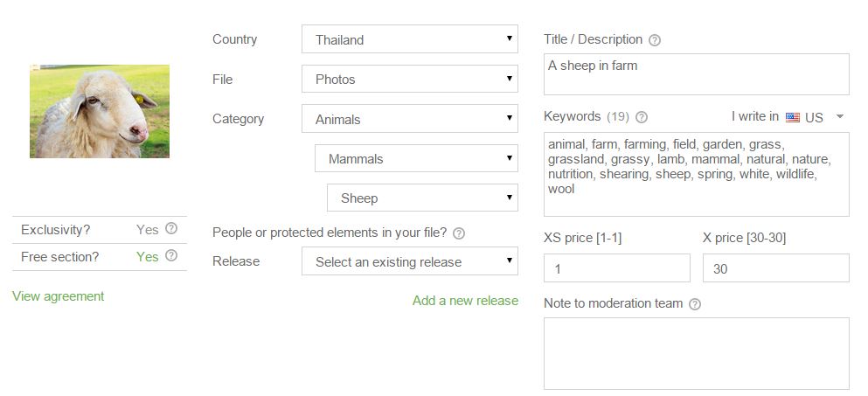Toggle the Exclusivity Yes value

(147, 230)
